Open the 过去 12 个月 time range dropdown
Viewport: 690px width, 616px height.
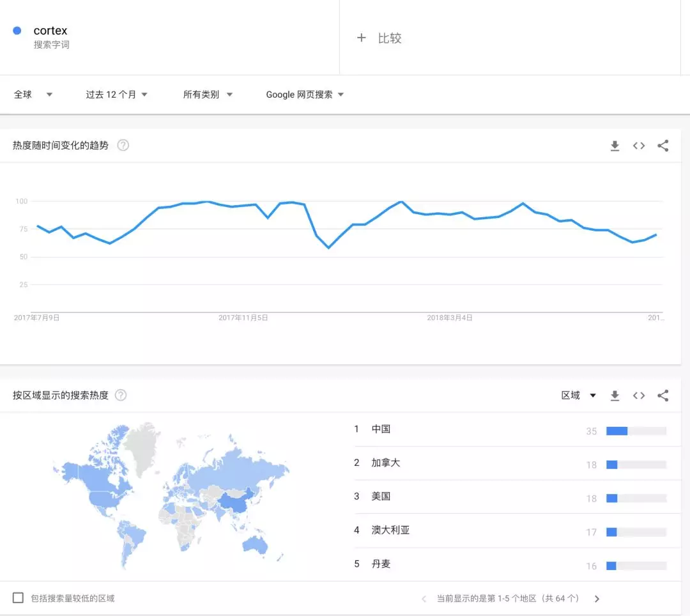tap(117, 95)
